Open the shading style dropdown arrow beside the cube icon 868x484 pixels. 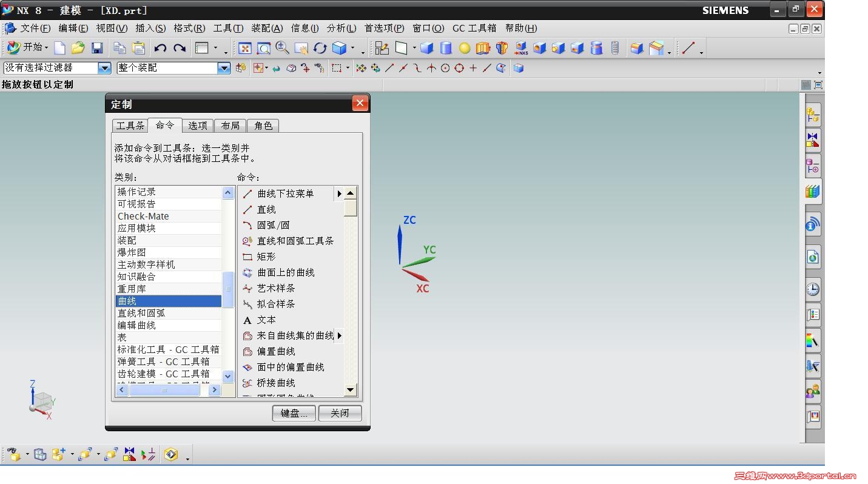click(353, 49)
